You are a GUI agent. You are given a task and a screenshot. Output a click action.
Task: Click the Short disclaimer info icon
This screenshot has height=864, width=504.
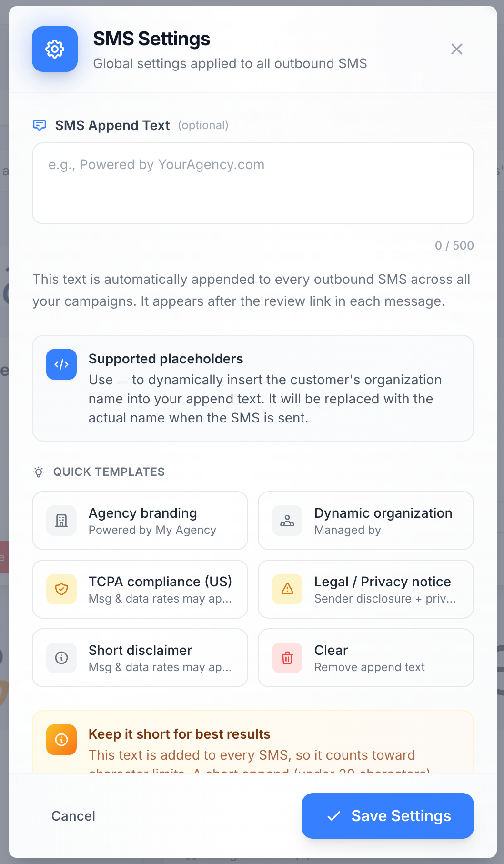point(61,658)
